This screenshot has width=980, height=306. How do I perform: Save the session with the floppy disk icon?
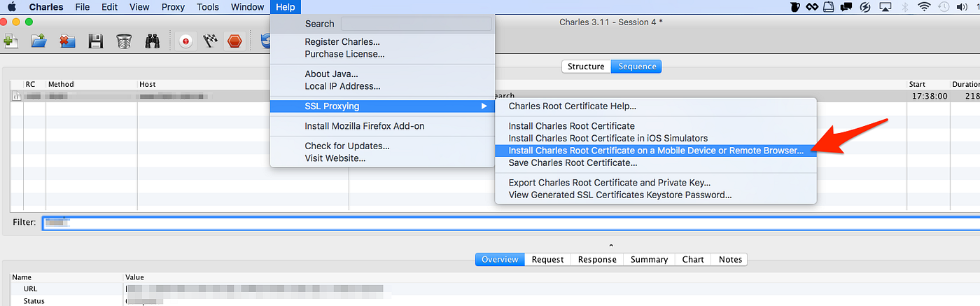pos(96,41)
